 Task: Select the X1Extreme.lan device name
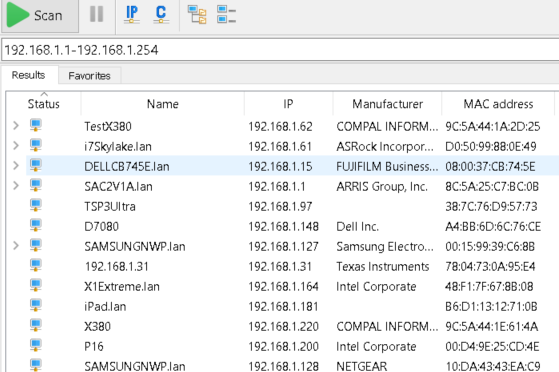[x=122, y=286]
